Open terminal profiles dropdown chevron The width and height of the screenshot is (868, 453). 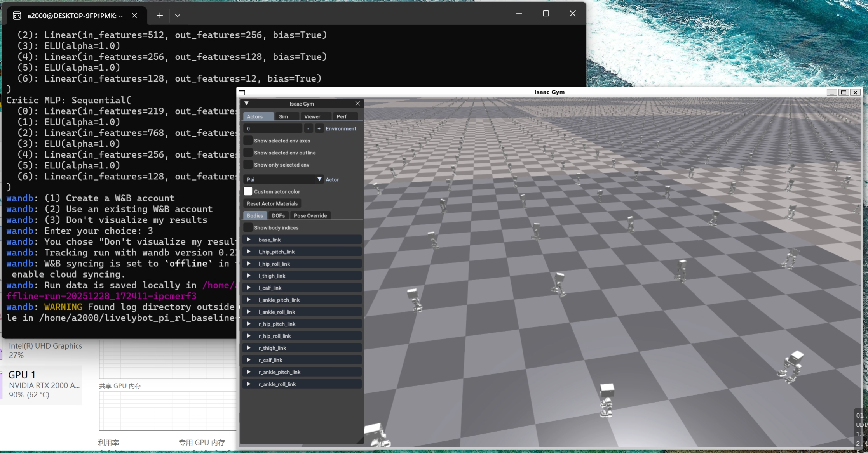pos(178,16)
